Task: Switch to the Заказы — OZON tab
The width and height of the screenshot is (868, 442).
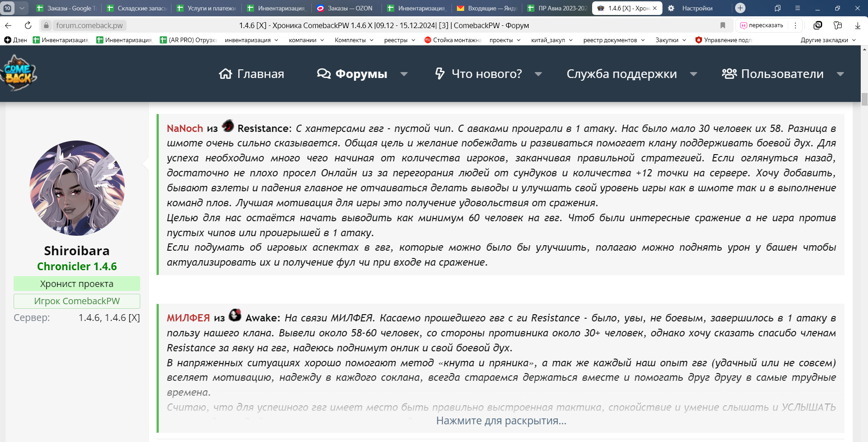Action: [349, 8]
